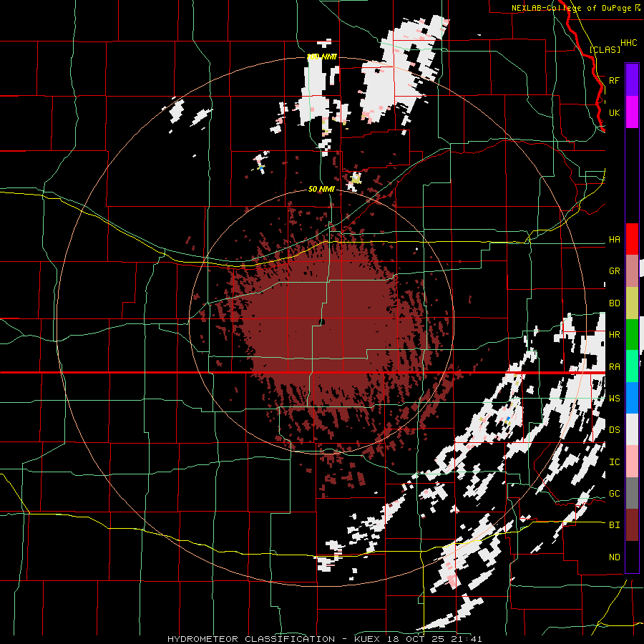The height and width of the screenshot is (644, 644).
Task: Select the gray GC legend swatch
Action: point(632,493)
